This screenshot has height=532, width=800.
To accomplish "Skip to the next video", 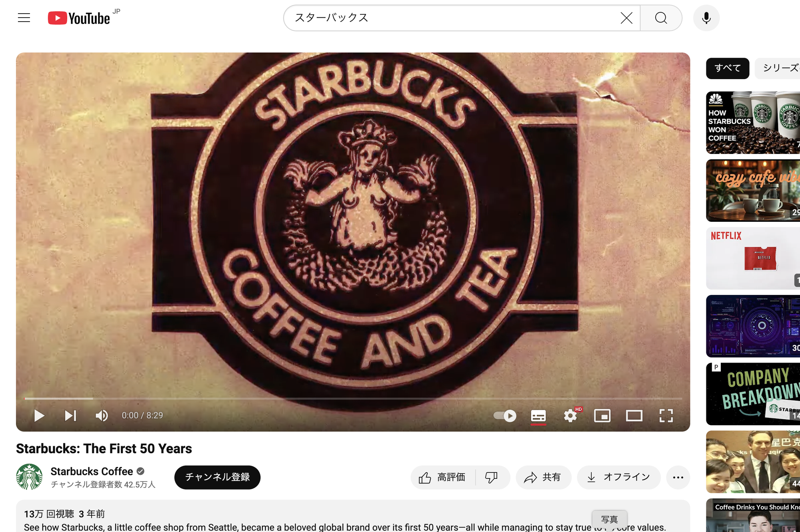I will point(70,416).
